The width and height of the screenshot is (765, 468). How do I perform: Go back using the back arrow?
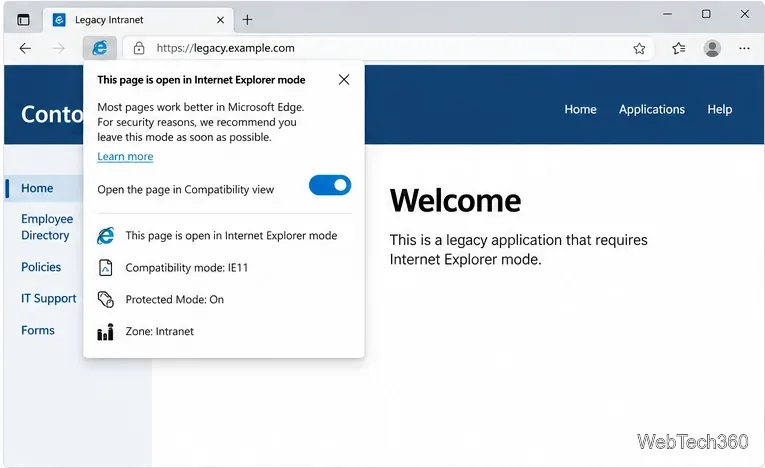tap(25, 48)
